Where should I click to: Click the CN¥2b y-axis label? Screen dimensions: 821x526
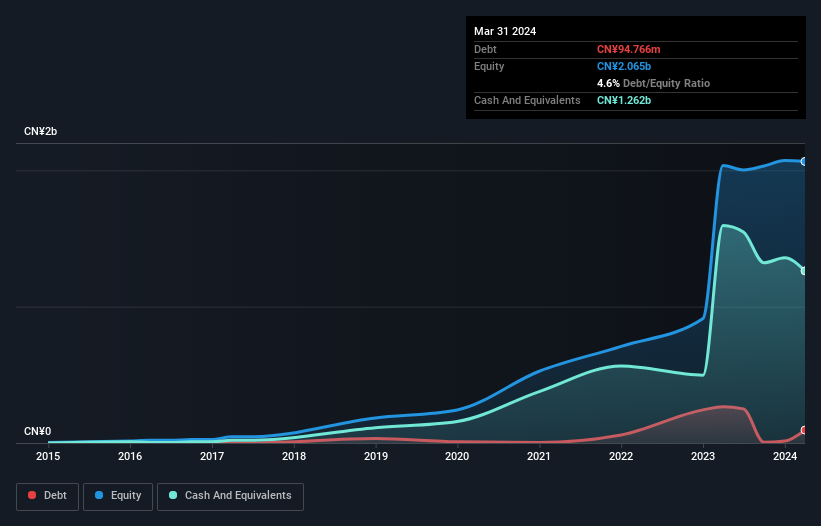point(40,131)
